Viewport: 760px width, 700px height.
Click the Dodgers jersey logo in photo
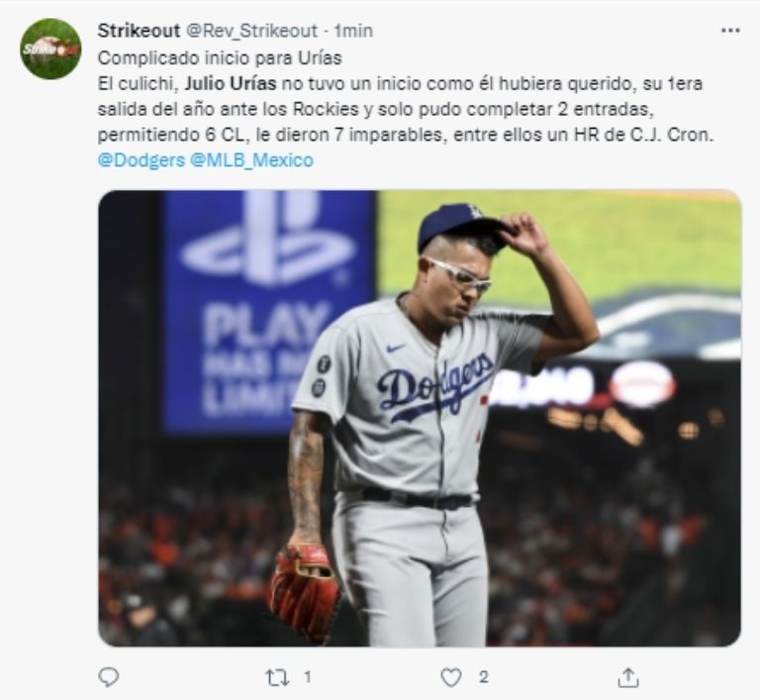pos(435,386)
